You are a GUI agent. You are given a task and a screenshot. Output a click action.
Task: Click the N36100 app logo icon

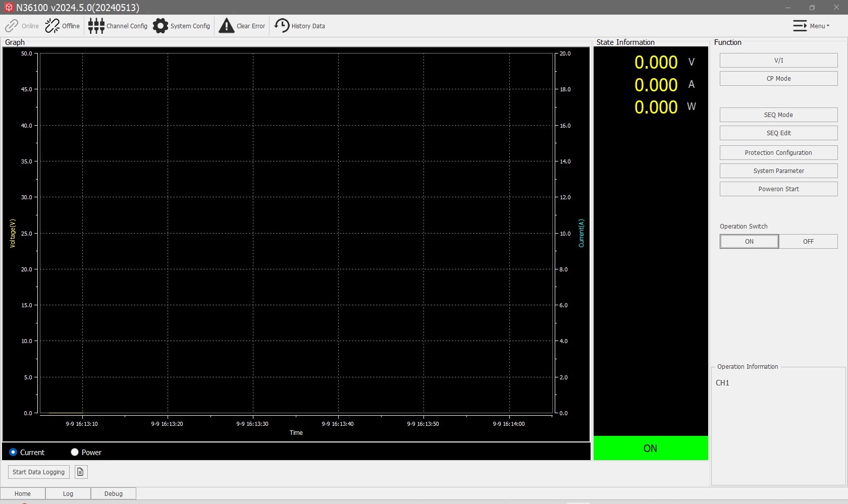8,8
